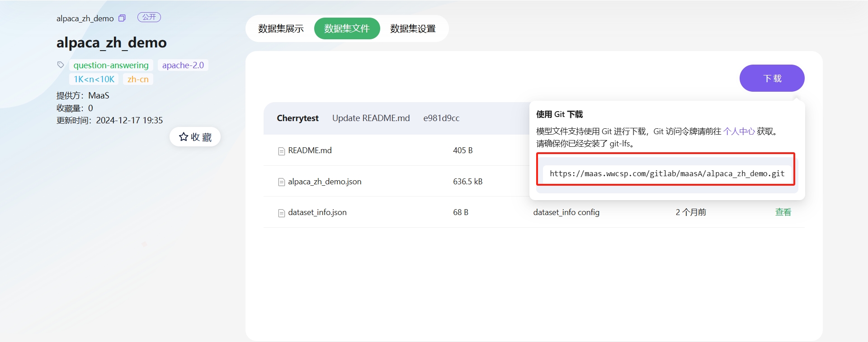Image resolution: width=868 pixels, height=342 pixels.
Task: Click the 1K<n<10K size tag
Action: pos(94,79)
